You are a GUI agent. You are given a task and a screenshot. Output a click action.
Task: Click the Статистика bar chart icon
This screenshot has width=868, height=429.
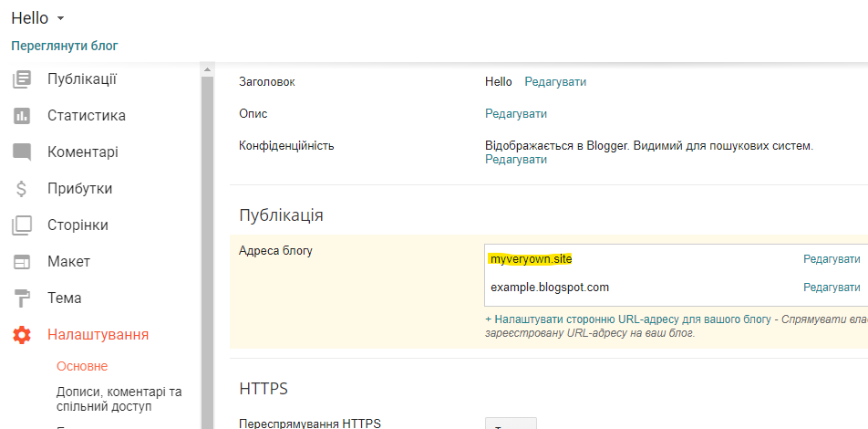pos(22,116)
